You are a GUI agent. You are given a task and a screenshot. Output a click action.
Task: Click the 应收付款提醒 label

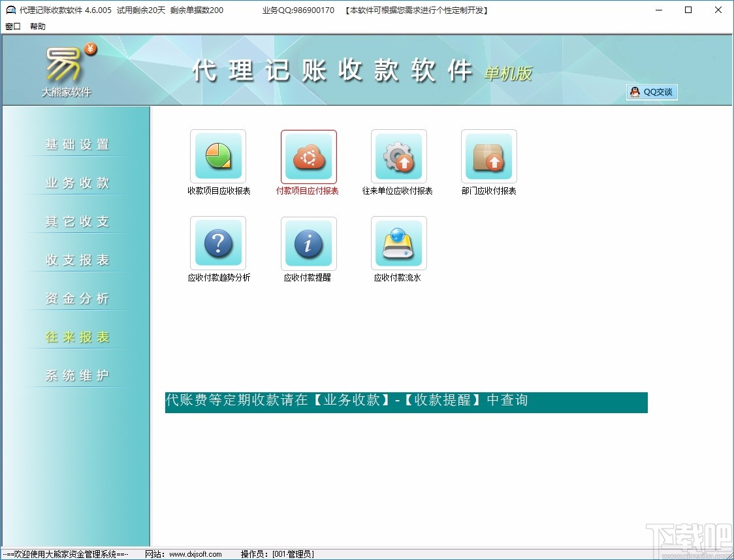(308, 277)
